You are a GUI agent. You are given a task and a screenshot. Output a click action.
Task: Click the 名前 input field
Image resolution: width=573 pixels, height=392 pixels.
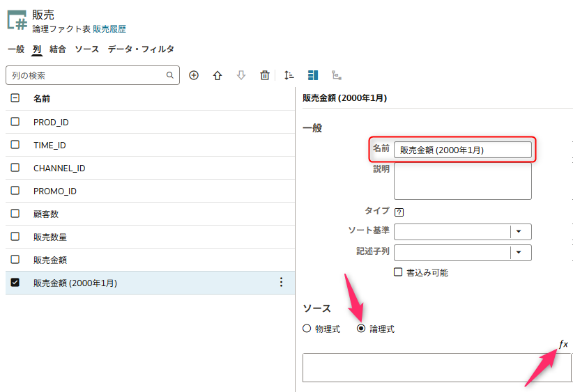coord(463,150)
